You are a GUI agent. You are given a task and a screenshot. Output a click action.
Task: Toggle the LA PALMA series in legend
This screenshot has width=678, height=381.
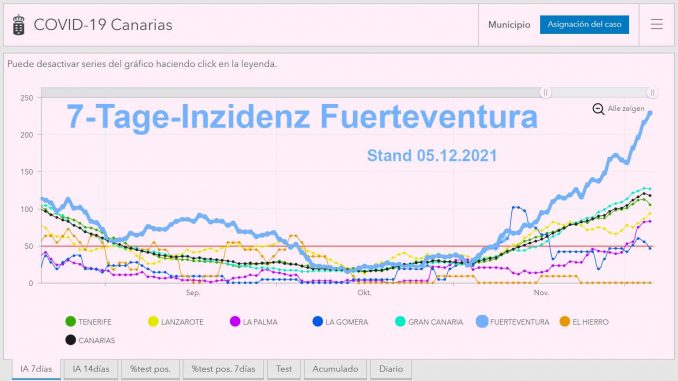tap(254, 322)
